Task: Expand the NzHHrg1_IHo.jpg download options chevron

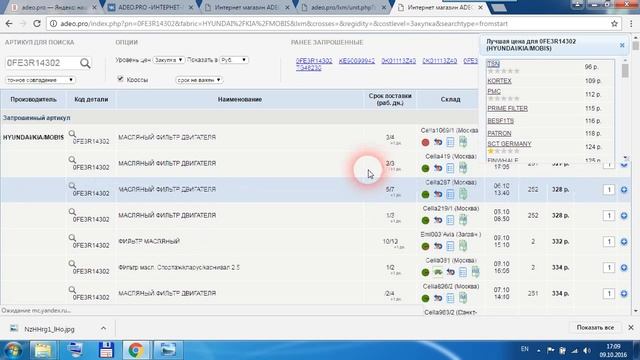Action: (x=103, y=328)
